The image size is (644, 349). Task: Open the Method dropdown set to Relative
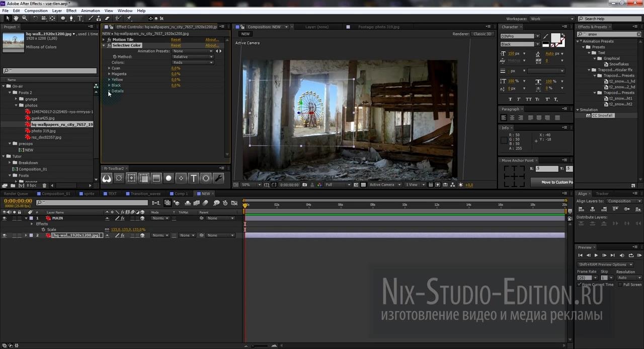[x=193, y=57]
